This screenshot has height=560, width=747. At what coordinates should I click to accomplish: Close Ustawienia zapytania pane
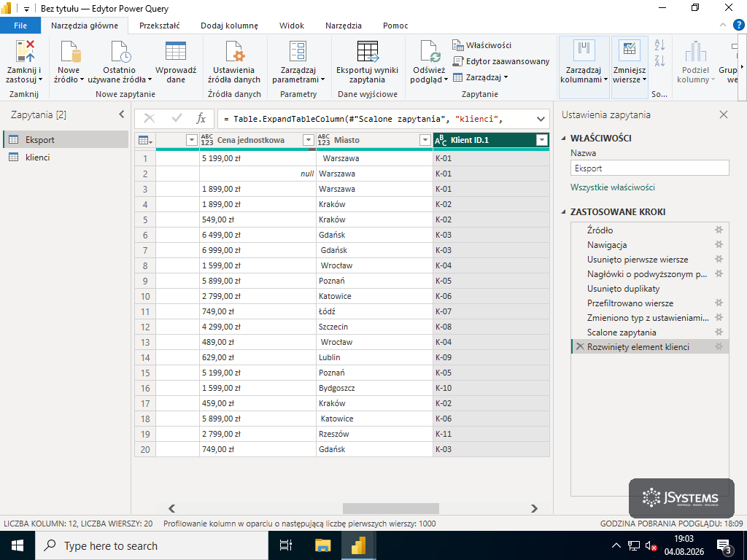pyautogui.click(x=724, y=114)
